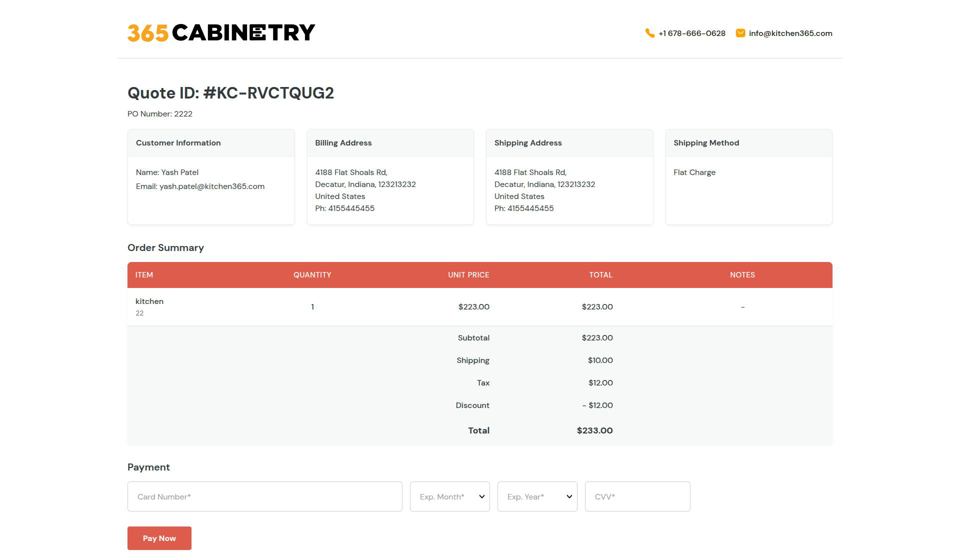Open the Exp. Month dropdown
960x560 pixels.
tap(450, 496)
